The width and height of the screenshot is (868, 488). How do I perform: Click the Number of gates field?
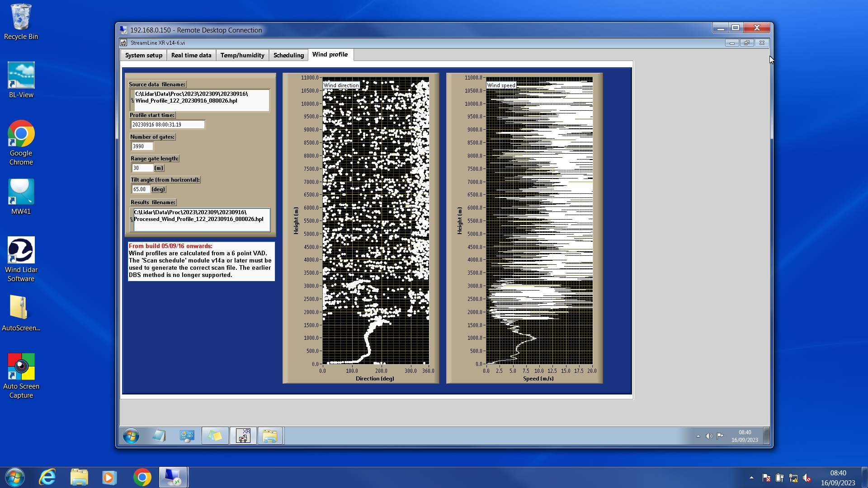click(142, 146)
